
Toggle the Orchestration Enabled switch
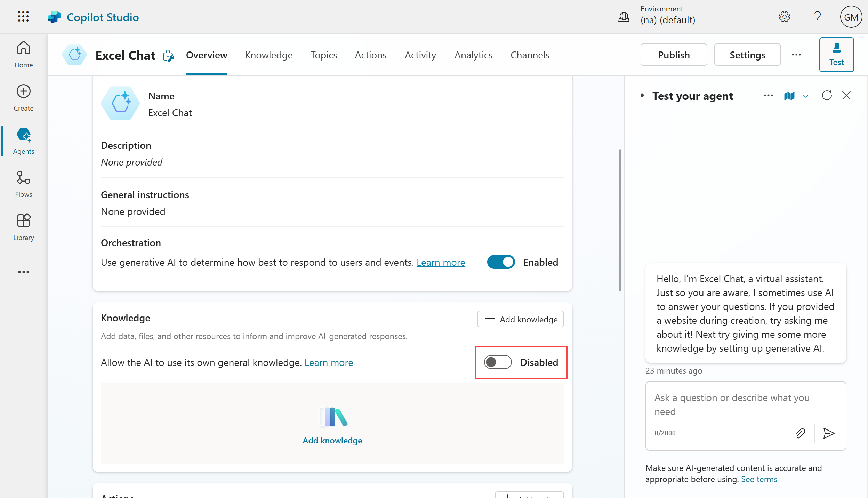click(501, 262)
